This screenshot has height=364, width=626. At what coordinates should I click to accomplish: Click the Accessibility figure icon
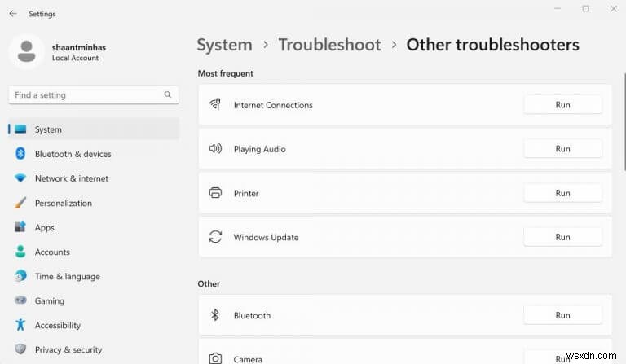tap(20, 325)
